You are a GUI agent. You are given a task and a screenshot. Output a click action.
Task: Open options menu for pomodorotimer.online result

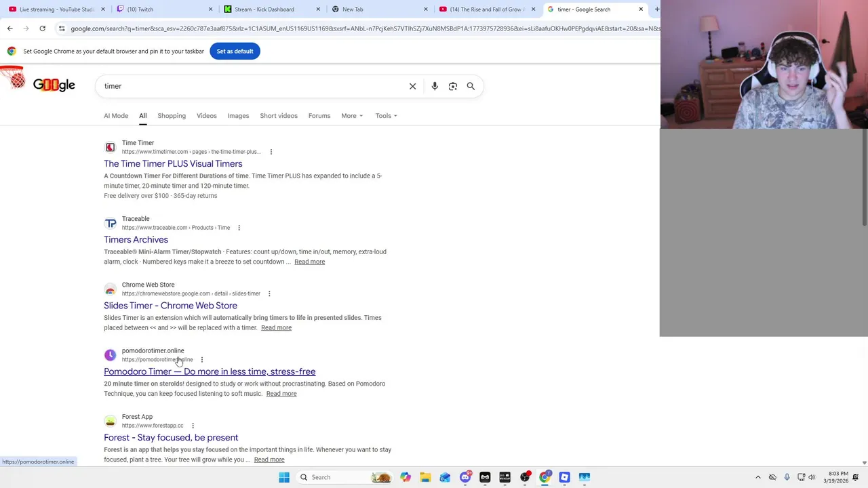pyautogui.click(x=201, y=360)
